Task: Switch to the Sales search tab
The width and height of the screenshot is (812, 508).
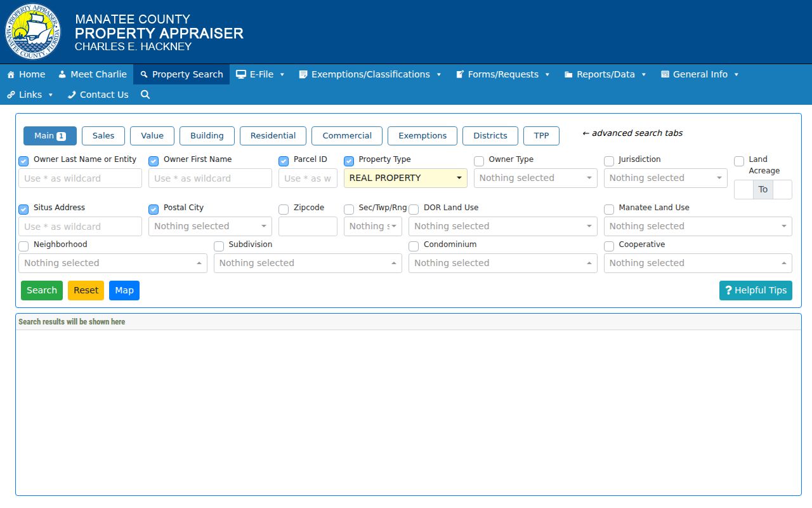Action: coord(103,136)
